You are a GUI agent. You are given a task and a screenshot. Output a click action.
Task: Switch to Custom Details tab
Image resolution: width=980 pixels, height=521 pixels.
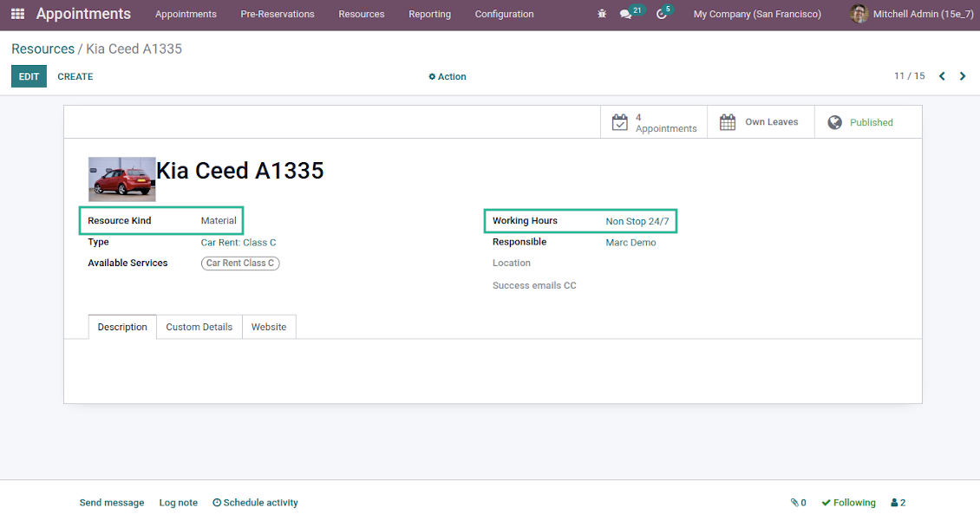click(x=199, y=327)
